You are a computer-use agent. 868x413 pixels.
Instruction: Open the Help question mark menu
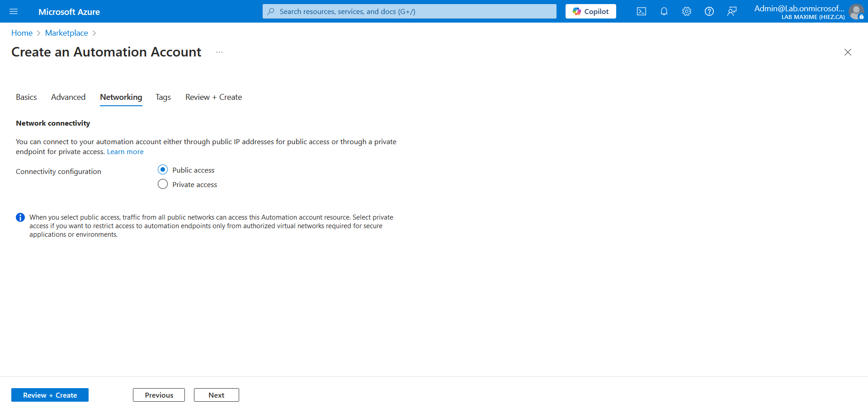[x=709, y=11]
